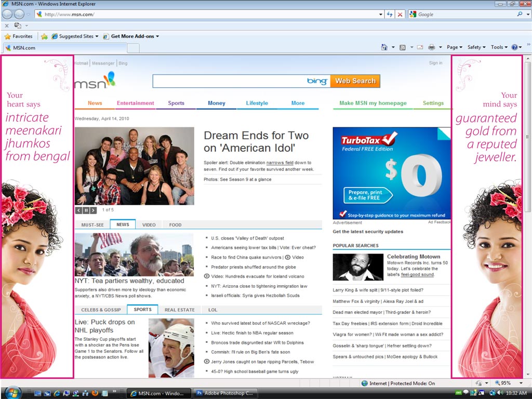Click Make MSN my homepage link
This screenshot has width=532, height=399.
(373, 103)
